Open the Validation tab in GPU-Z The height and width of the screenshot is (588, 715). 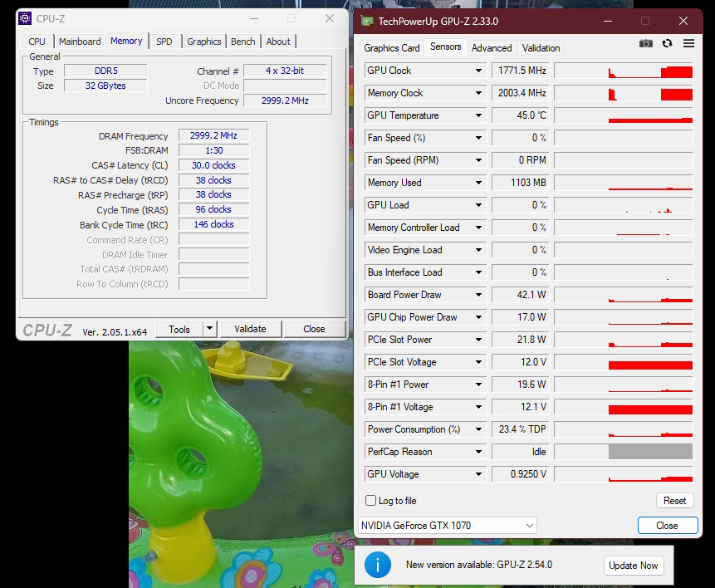pos(541,48)
